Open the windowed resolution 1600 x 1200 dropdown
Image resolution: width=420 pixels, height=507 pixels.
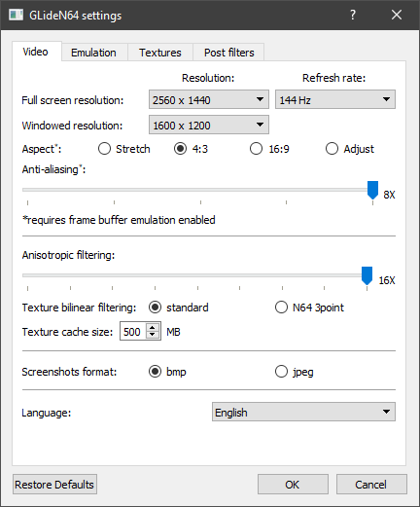(x=209, y=125)
